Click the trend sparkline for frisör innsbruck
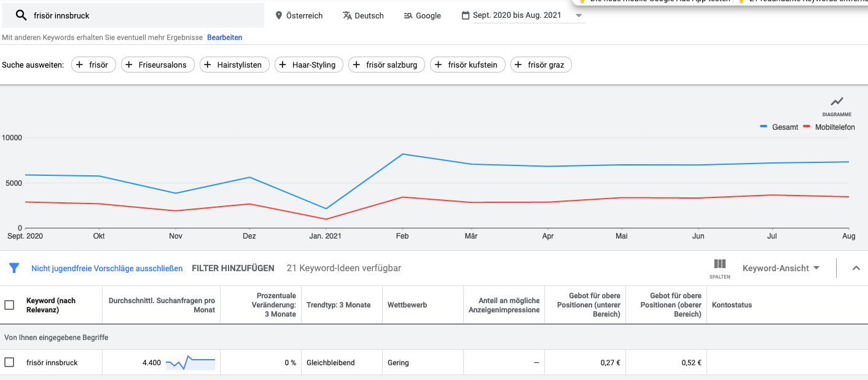Image resolution: width=868 pixels, height=380 pixels. click(190, 363)
